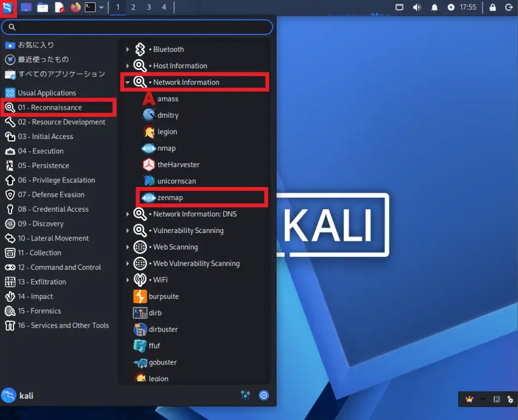This screenshot has width=518, height=420.
Task: Launch the zenmap tool icon
Action: 149,198
